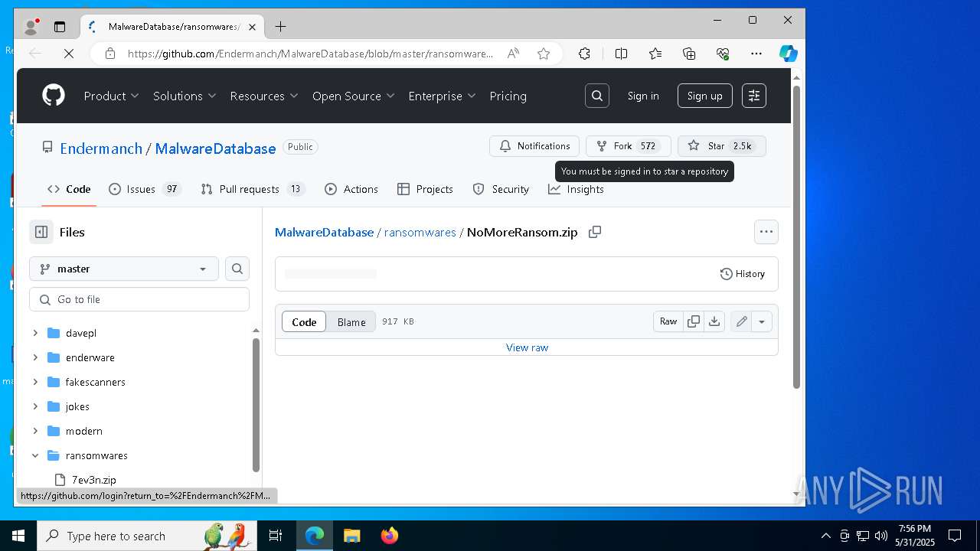Open Edge tab actions menu icon

coord(60,26)
